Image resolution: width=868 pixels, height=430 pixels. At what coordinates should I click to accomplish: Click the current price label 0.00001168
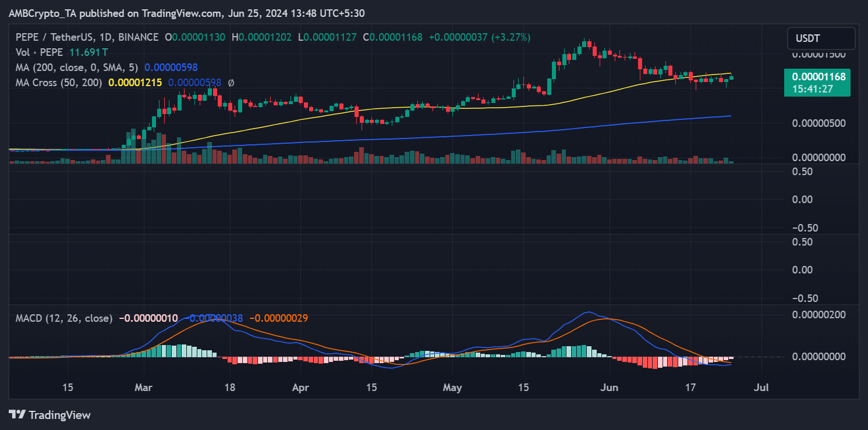[x=817, y=76]
